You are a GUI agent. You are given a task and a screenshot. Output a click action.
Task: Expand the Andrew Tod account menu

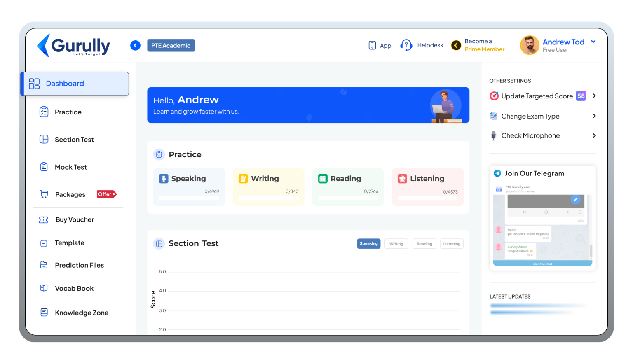pos(593,42)
